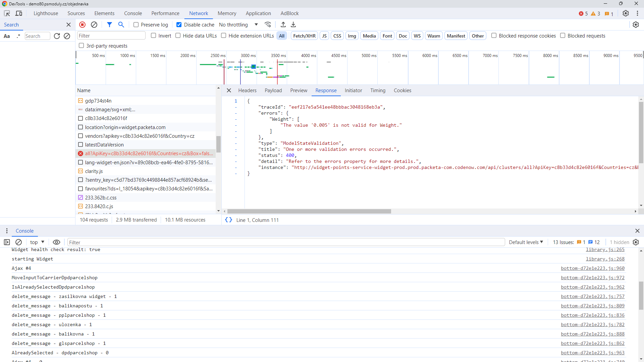Viewport: 644px width, 362px height.
Task: Open the inspect element picker tool
Action: 7,13
